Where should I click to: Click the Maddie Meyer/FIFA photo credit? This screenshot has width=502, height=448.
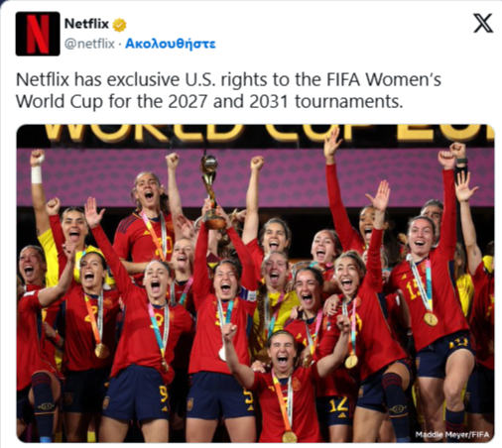coord(452,434)
